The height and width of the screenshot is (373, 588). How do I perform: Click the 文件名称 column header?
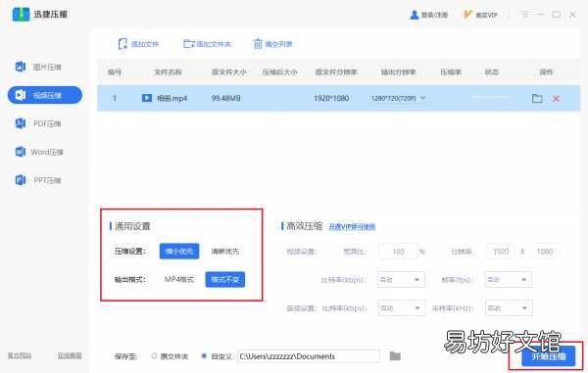pyautogui.click(x=168, y=71)
